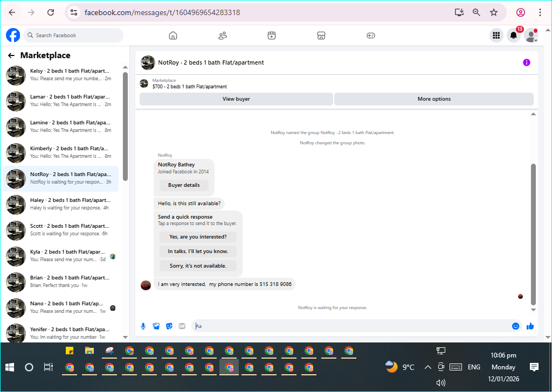Click the voice clip microphone icon
This screenshot has height=392, width=552.
click(143, 326)
